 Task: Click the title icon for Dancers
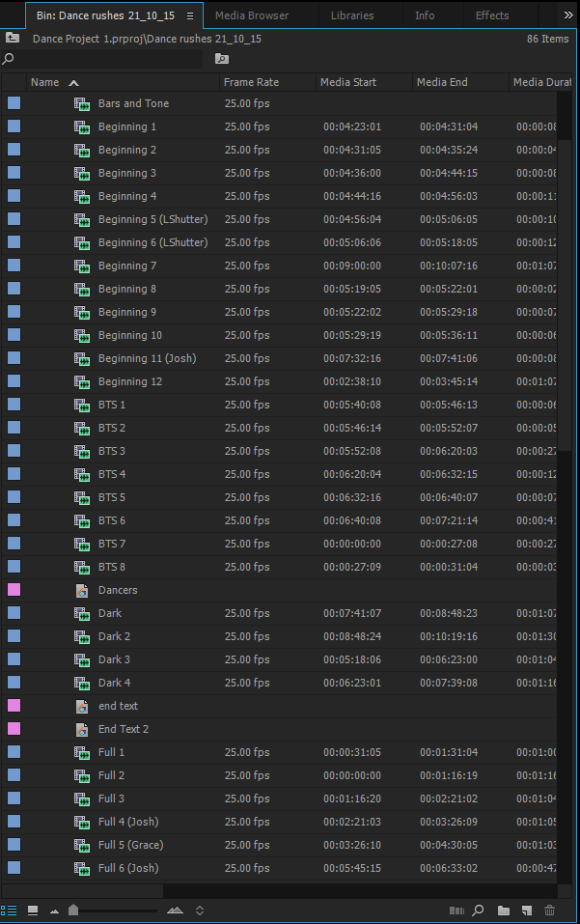(82, 591)
